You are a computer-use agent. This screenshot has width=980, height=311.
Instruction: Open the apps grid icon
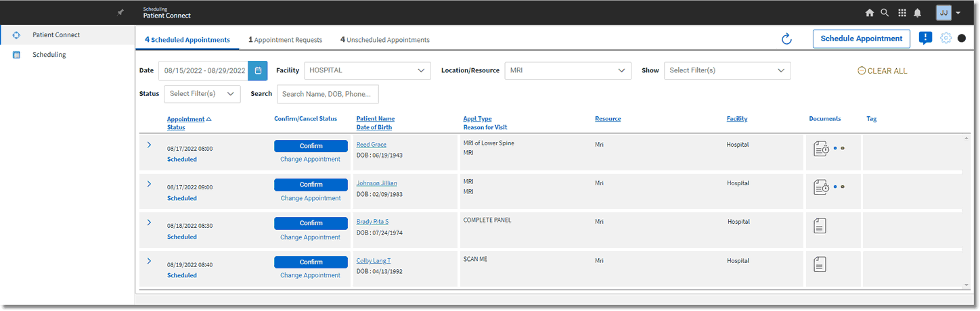pyautogui.click(x=902, y=13)
